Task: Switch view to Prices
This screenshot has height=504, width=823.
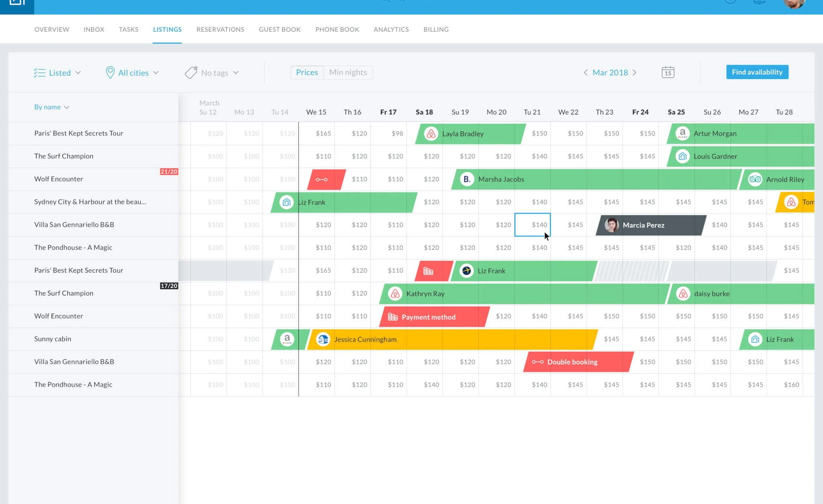Action: [307, 72]
